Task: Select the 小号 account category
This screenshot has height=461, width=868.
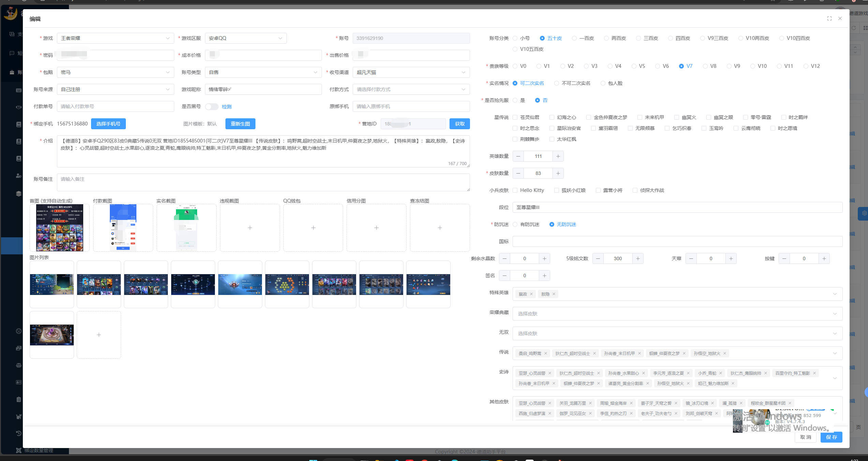Action: coord(515,38)
